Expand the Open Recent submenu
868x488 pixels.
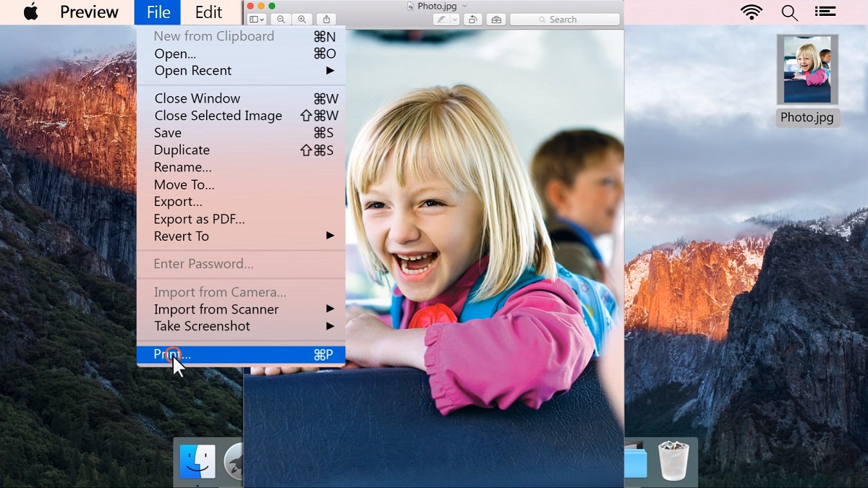(330, 71)
